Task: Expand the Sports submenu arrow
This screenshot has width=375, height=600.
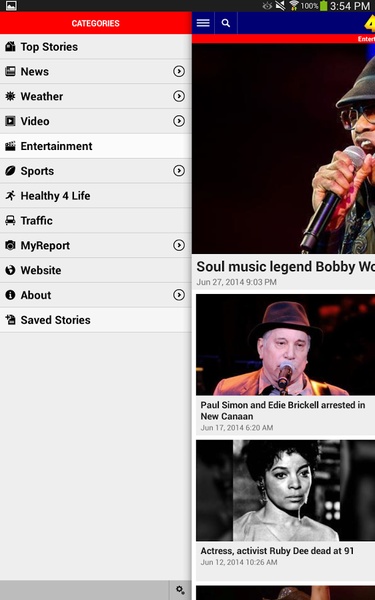Action: coord(179,171)
